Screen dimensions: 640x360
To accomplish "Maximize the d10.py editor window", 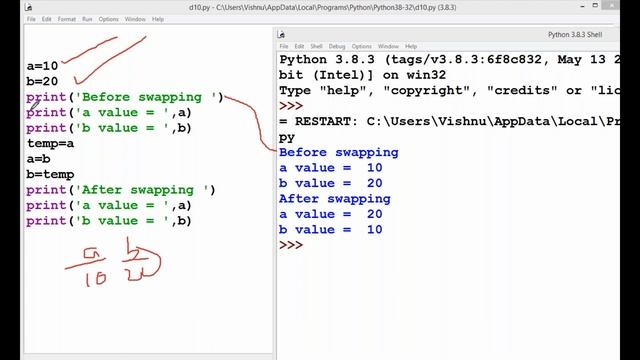I will [595, 6].
